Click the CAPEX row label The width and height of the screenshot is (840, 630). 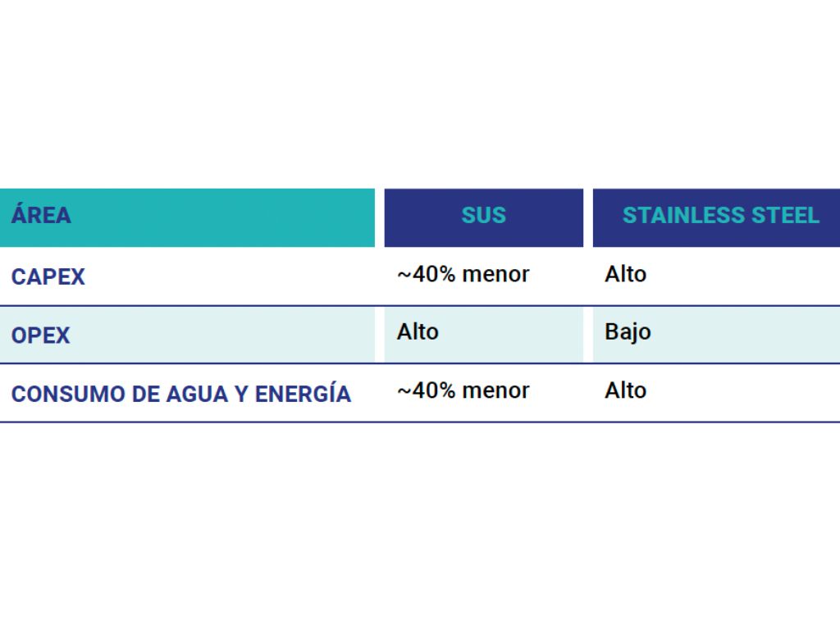[48, 276]
